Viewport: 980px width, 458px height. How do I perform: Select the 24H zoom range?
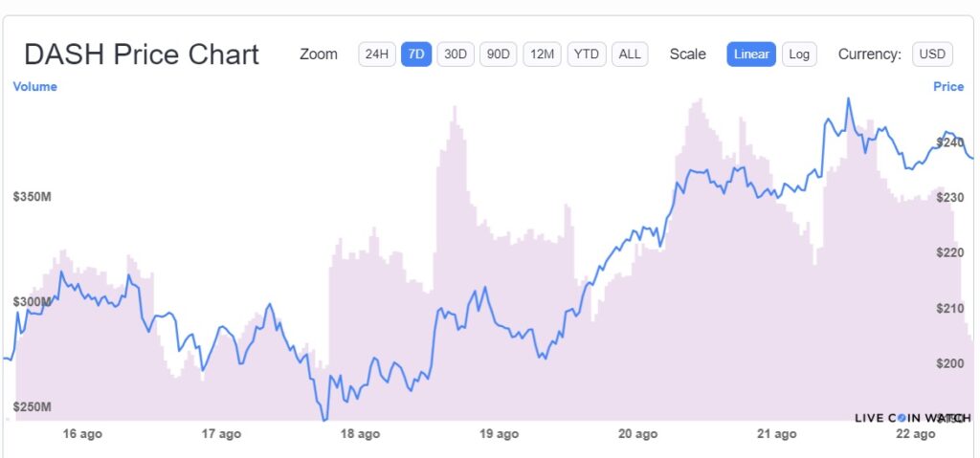376,55
